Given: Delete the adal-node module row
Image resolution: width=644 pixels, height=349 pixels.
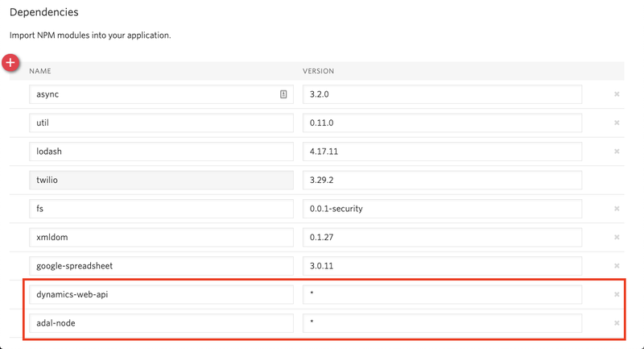Looking at the screenshot, I should pos(617,323).
